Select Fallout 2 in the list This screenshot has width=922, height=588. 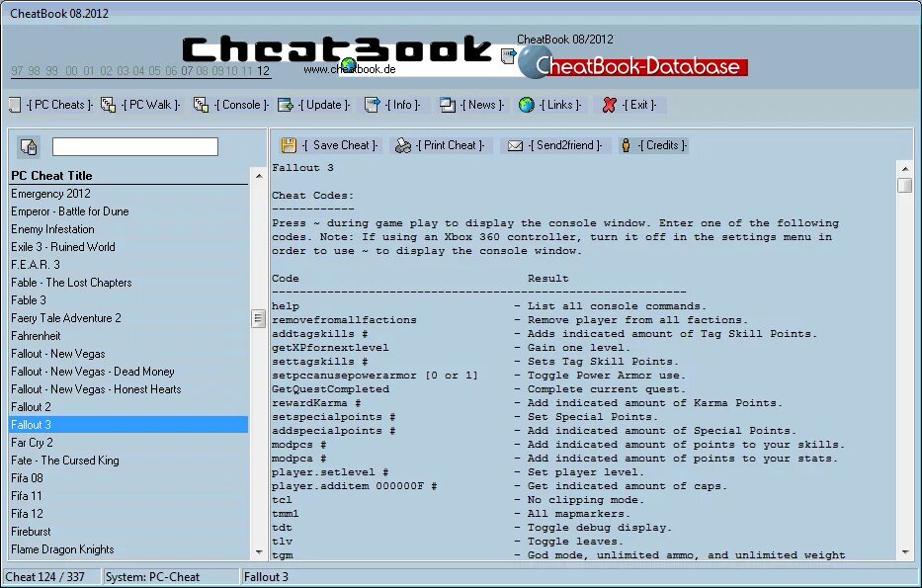128,407
